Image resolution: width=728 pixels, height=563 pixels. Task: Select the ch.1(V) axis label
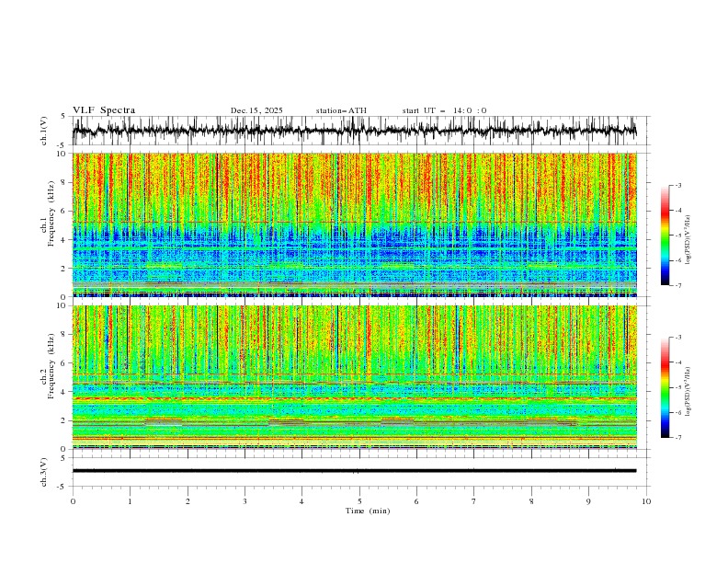click(x=44, y=131)
